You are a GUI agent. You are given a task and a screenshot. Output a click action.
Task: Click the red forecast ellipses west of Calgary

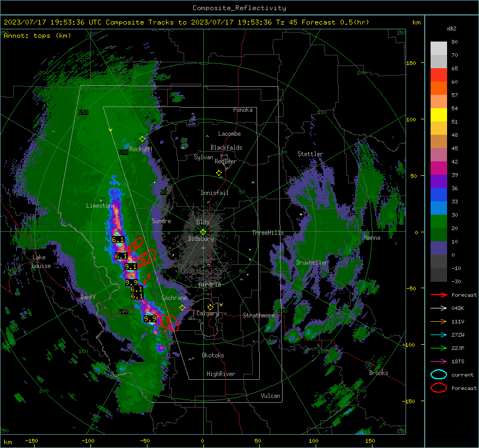pyautogui.click(x=168, y=322)
